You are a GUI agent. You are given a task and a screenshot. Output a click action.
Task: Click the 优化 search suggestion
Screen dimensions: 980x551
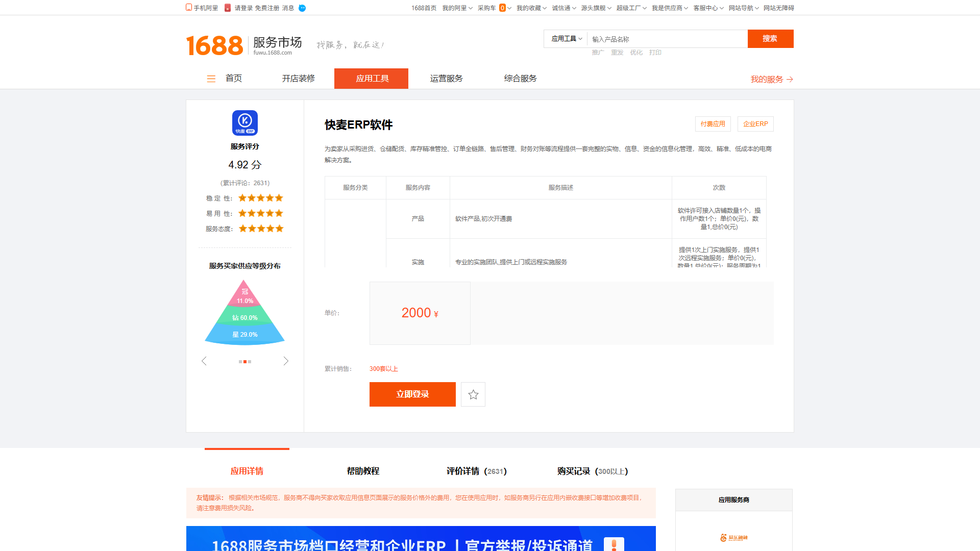coord(636,53)
